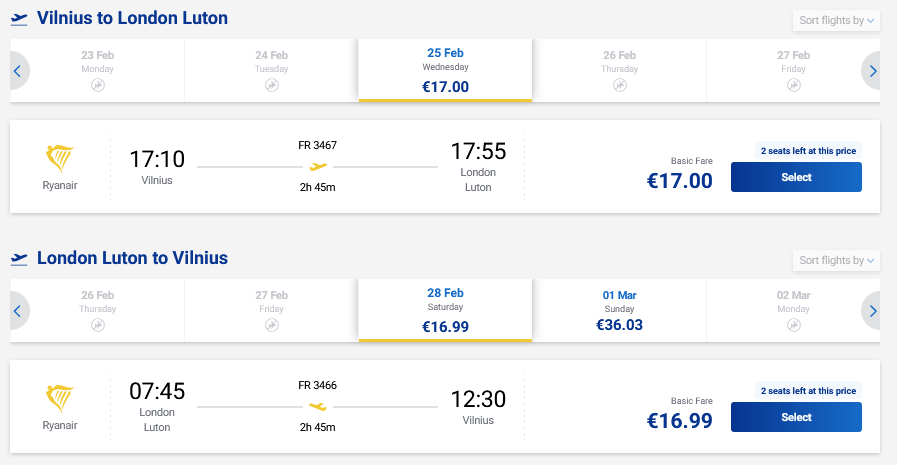Show later outbound dates with right arrow
The width and height of the screenshot is (897, 465).
click(x=872, y=71)
